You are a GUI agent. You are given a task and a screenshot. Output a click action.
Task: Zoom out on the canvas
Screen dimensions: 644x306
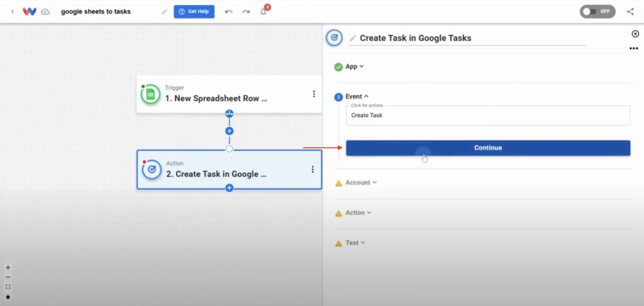pyautogui.click(x=8, y=277)
